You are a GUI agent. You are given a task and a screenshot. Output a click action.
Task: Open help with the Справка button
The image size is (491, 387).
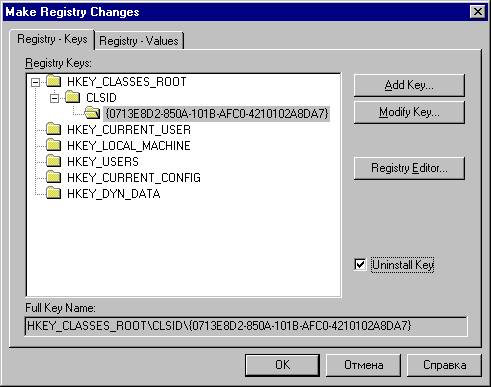(x=444, y=365)
